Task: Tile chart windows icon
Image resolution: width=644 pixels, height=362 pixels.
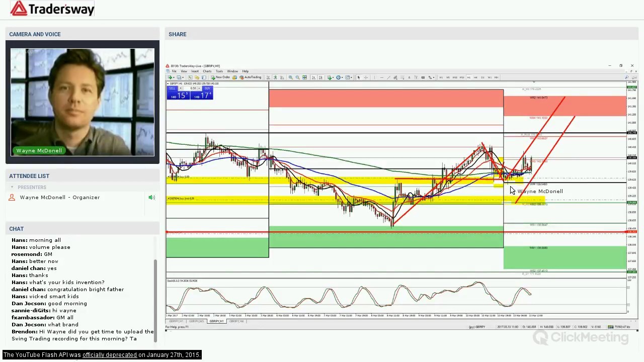Action: pyautogui.click(x=304, y=77)
